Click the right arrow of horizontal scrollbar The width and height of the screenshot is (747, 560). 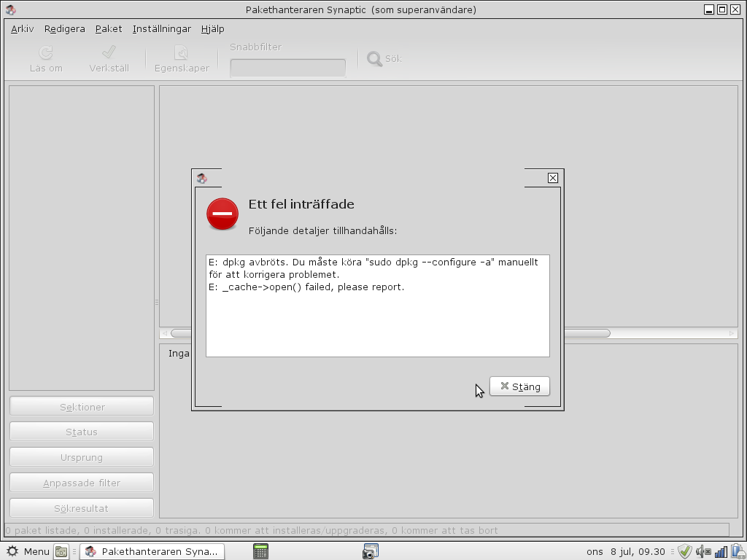(x=732, y=333)
